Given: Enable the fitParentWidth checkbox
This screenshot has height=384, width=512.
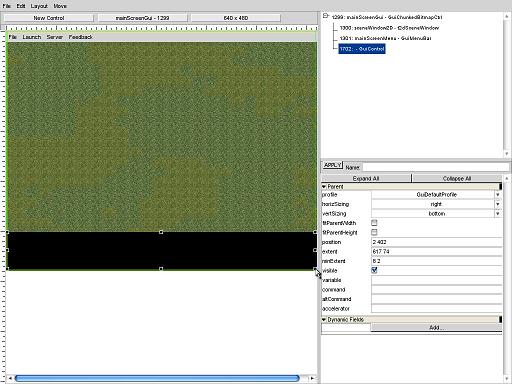Looking at the screenshot, I should pos(374,223).
